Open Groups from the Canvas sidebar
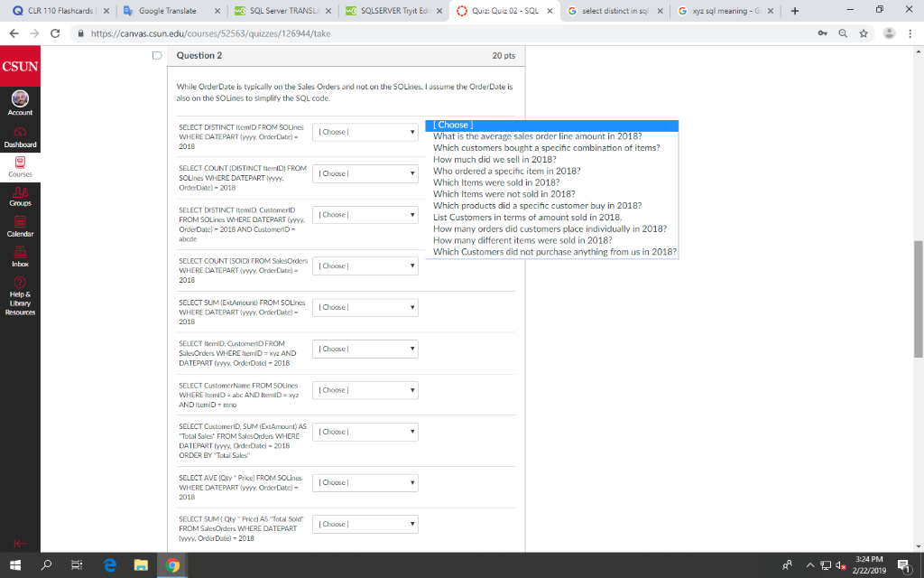 pos(20,194)
